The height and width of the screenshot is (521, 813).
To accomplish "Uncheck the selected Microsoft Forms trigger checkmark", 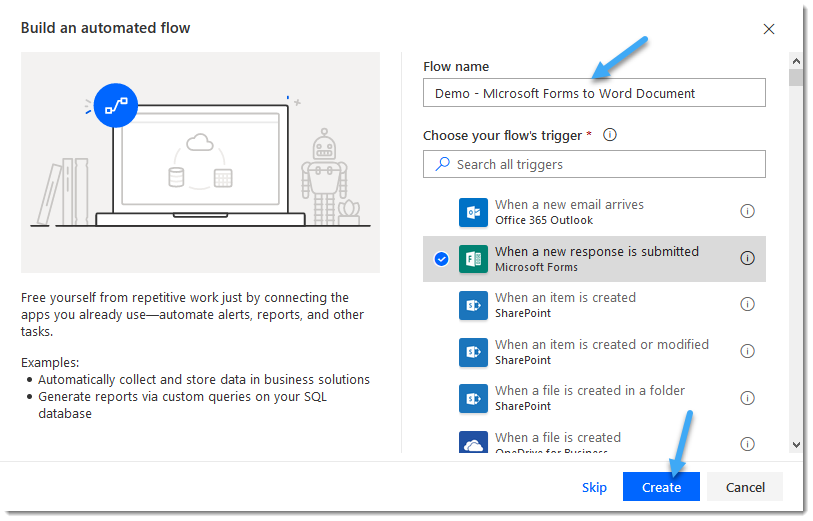I will [x=441, y=259].
